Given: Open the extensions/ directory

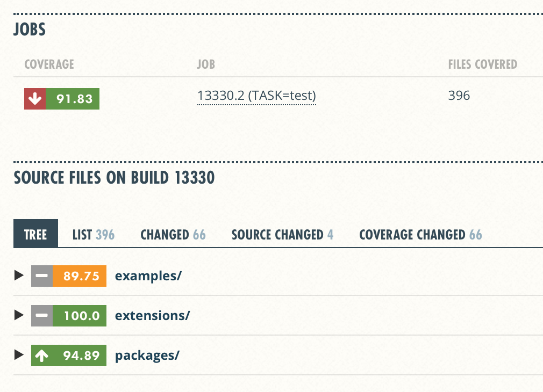Looking at the screenshot, I should click(x=152, y=316).
